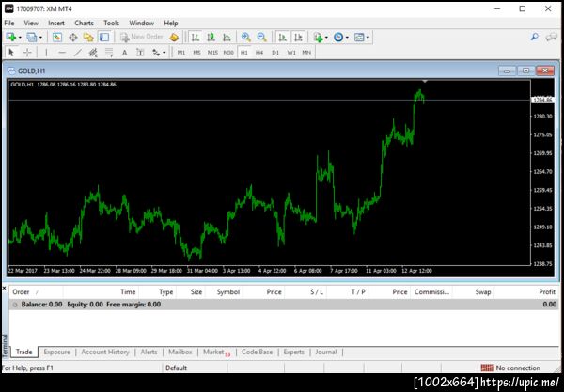This screenshot has width=564, height=392.
Task: Click the No connection status indicator
Action: pyautogui.click(x=510, y=368)
